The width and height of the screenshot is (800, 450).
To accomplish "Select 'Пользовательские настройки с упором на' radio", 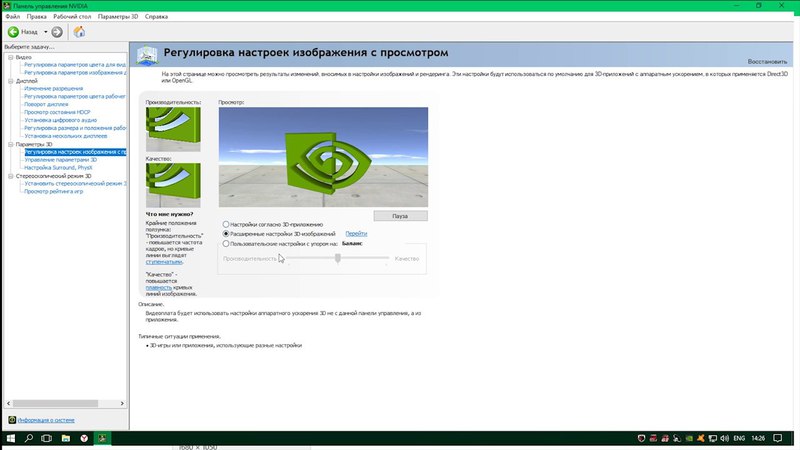I will 226,244.
